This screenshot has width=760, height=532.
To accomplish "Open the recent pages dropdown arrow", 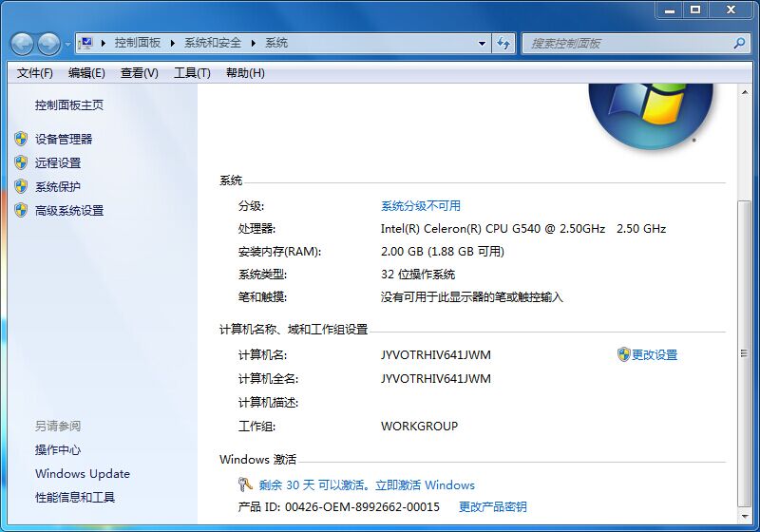I will point(67,44).
